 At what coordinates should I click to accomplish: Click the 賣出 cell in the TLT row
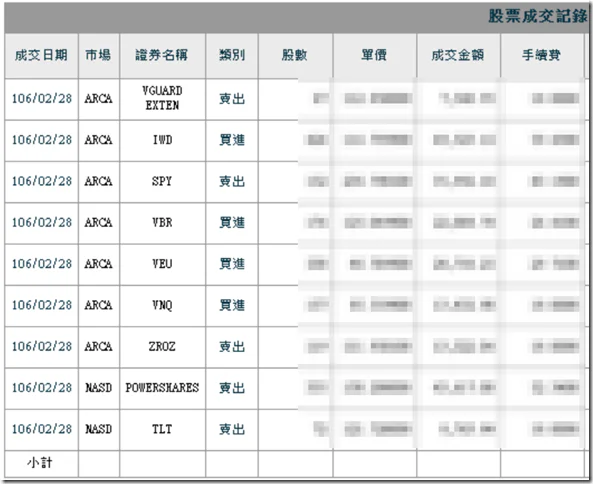[x=232, y=429]
